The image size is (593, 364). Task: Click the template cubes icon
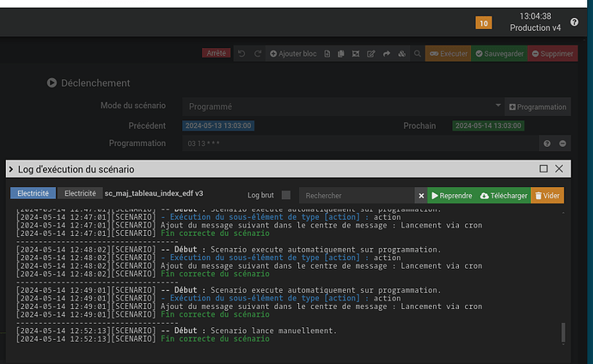point(402,53)
